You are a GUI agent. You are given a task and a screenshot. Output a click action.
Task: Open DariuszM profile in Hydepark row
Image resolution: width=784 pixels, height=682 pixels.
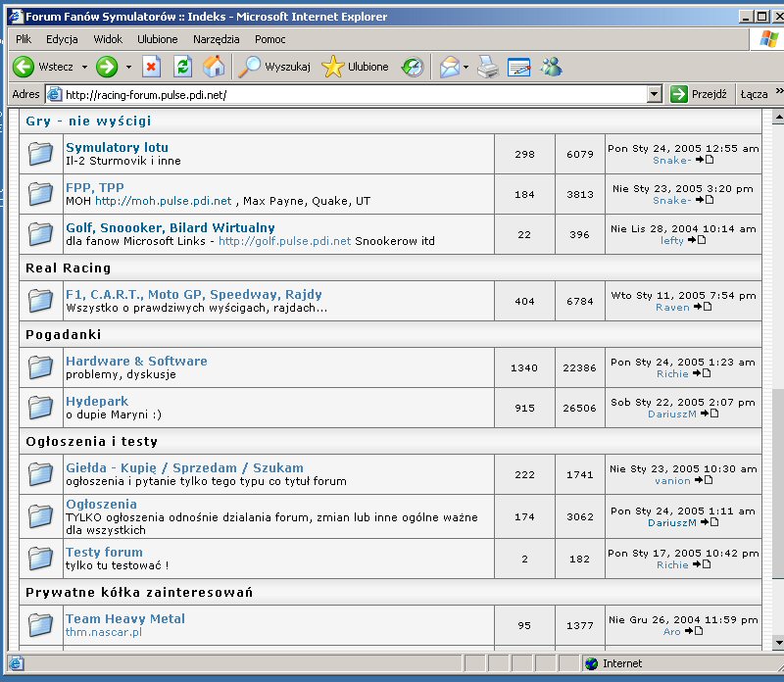coord(672,414)
